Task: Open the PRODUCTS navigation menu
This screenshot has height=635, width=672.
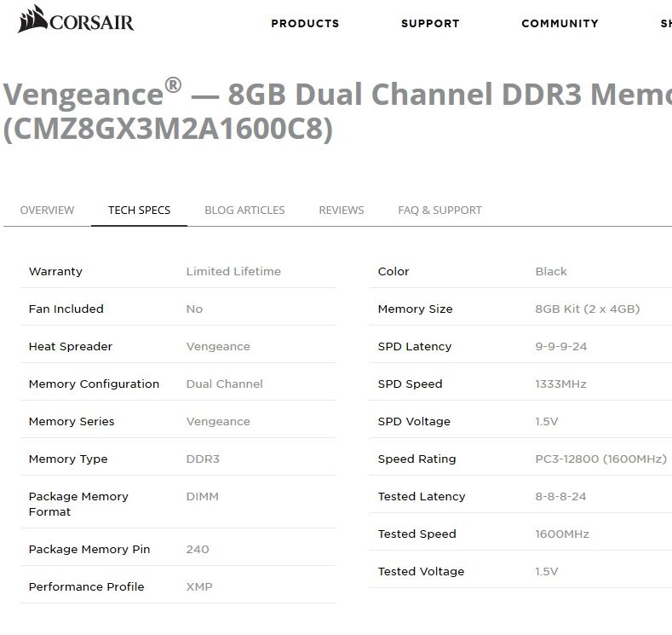Action: tap(305, 23)
